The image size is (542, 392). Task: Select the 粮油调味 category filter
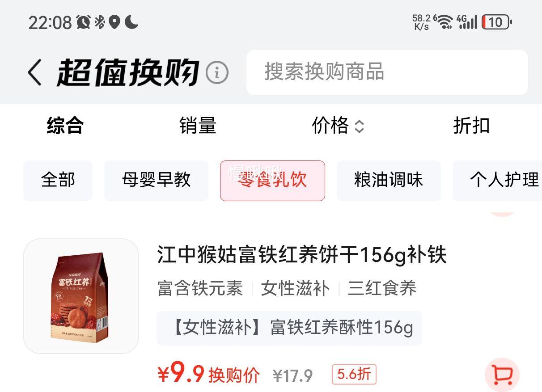[x=389, y=181]
